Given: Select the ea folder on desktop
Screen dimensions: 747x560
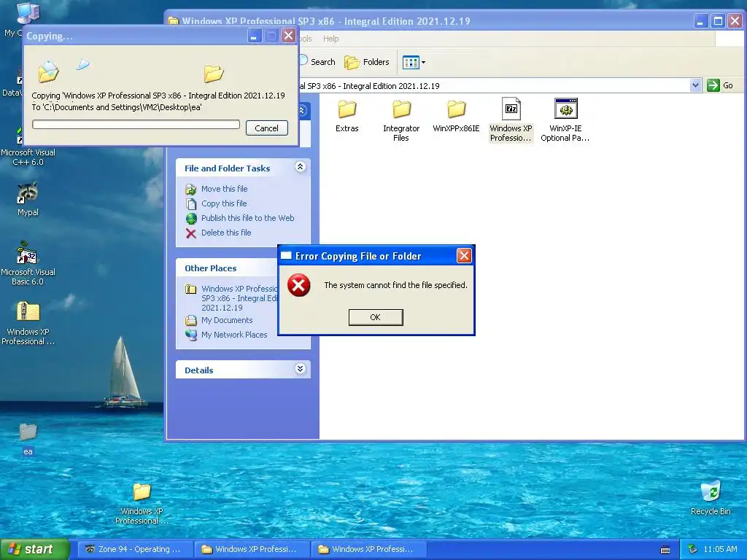Looking at the screenshot, I should 28,439.
